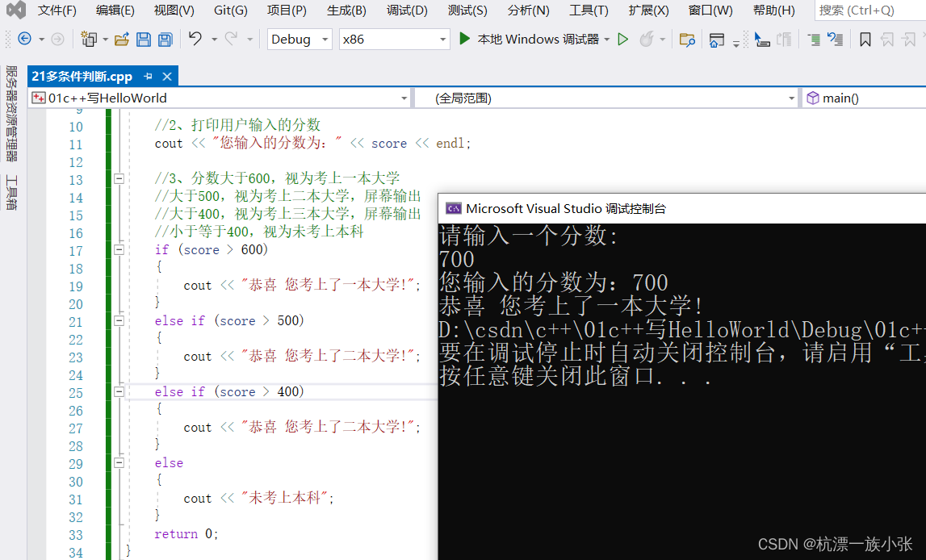Open the x86 platform dropdown
The width and height of the screenshot is (926, 560).
(x=393, y=39)
